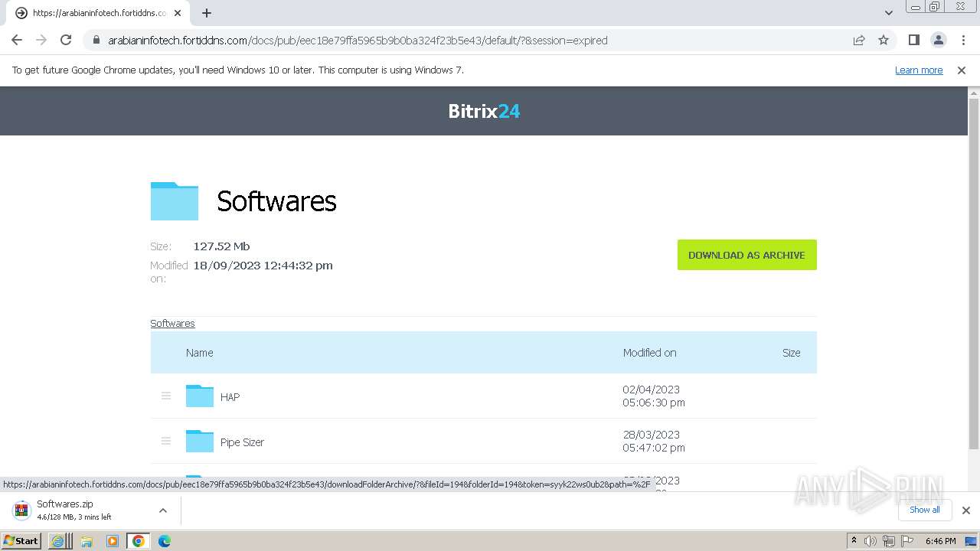Expand the Softwares.zip download options chevron
The width and height of the screenshot is (980, 551).
coord(163,510)
